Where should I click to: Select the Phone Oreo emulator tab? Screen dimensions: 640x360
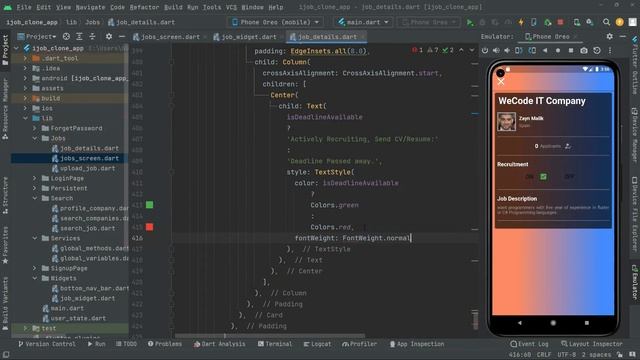click(550, 36)
